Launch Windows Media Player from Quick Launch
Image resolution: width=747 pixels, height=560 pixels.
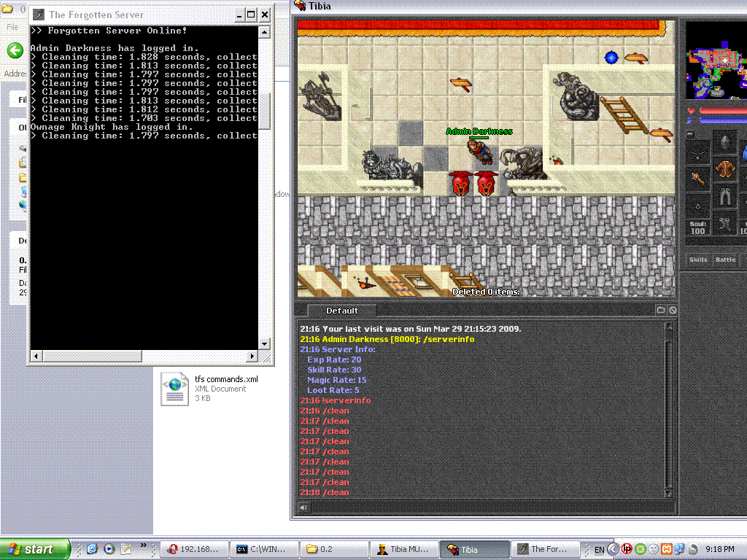point(109,549)
